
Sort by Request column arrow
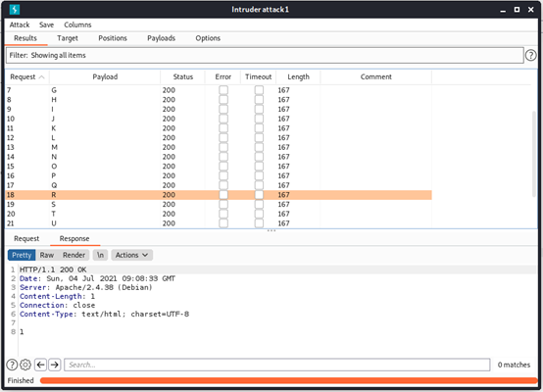tap(41, 76)
